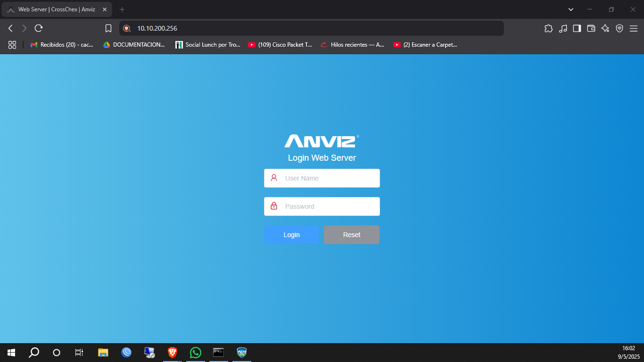
Task: Open the blue shield app on taskbar
Action: coord(242,353)
